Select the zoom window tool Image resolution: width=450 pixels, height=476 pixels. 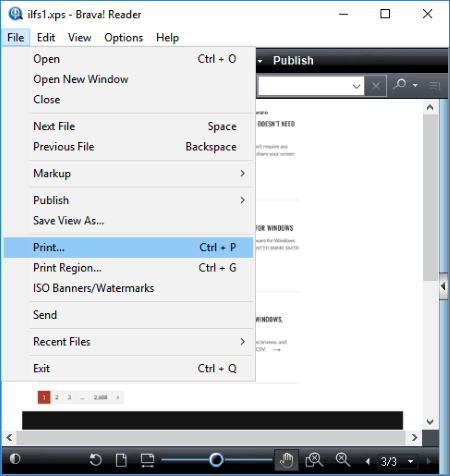314,460
